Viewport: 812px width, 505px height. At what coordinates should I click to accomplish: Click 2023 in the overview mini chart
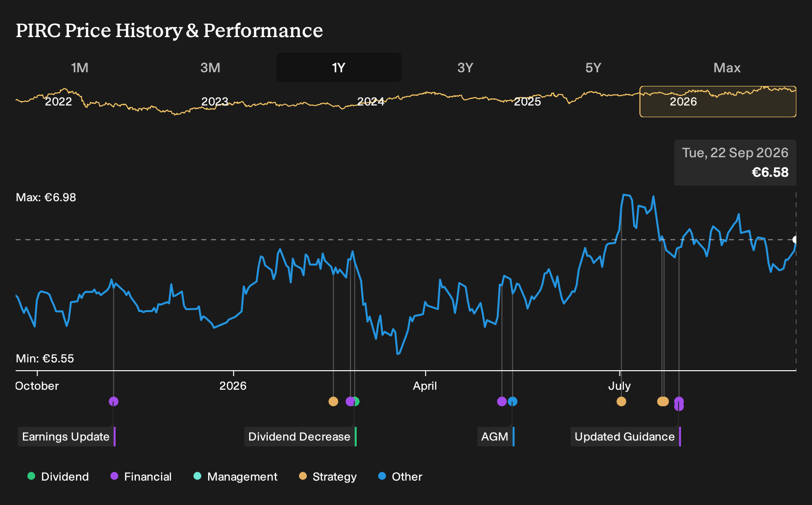pos(214,102)
